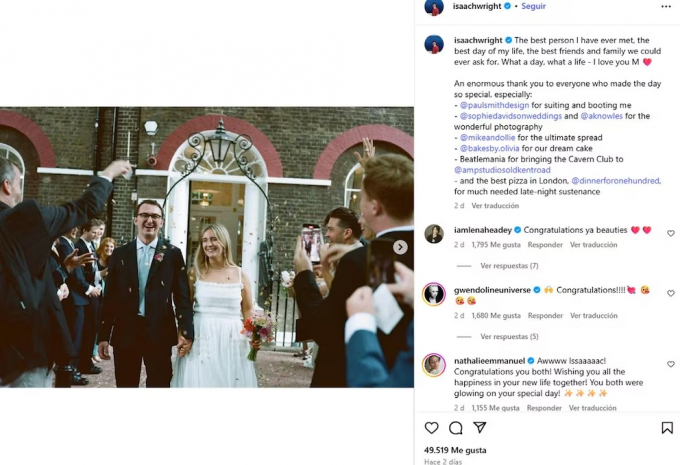This screenshot has width=680, height=465.
Task: Show caption translation via "Ver traducción"
Action: pyautogui.click(x=495, y=206)
